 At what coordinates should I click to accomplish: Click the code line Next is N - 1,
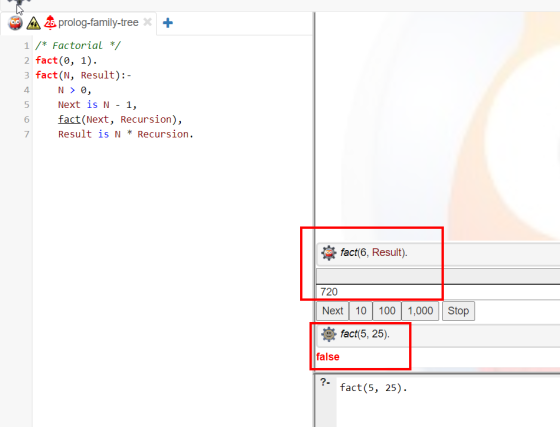[98, 105]
